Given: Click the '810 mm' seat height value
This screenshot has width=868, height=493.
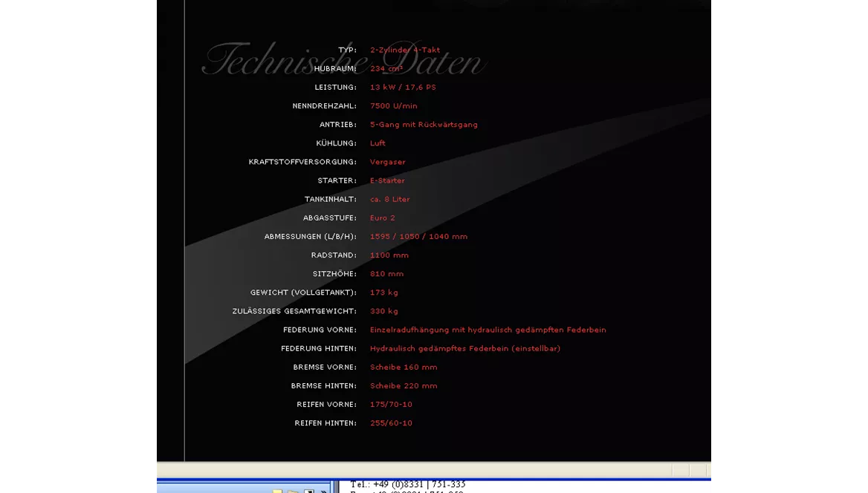Looking at the screenshot, I should [387, 274].
